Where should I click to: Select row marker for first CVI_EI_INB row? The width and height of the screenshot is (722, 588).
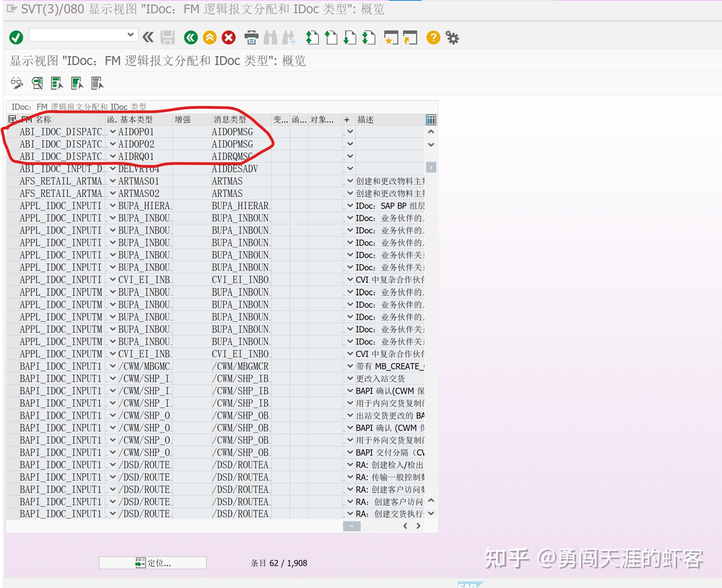pyautogui.click(x=13, y=280)
